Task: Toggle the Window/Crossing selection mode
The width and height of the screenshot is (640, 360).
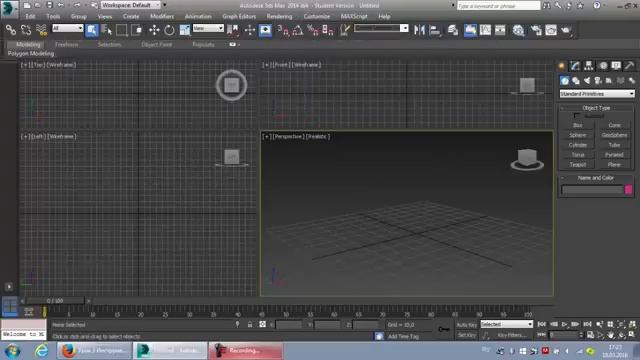Action: [x=137, y=30]
